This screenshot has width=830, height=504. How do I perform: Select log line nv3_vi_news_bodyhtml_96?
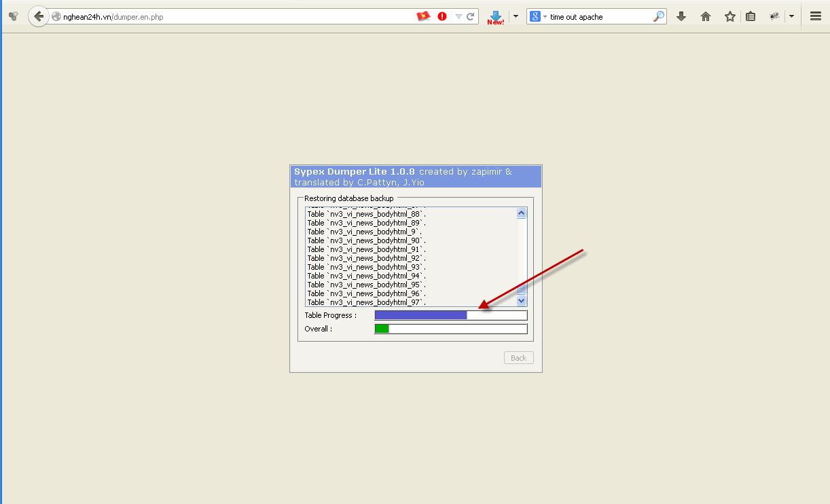coord(367,293)
